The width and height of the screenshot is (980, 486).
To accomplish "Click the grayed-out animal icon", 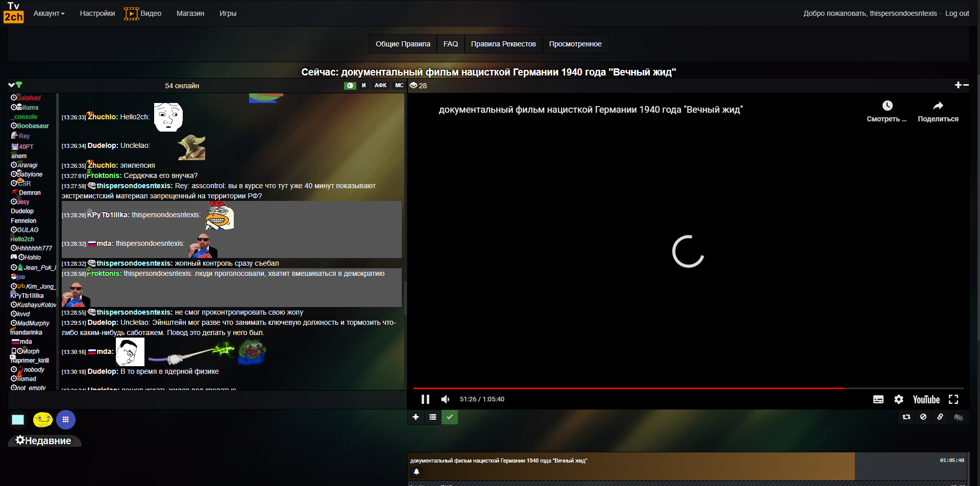I will click(x=959, y=417).
